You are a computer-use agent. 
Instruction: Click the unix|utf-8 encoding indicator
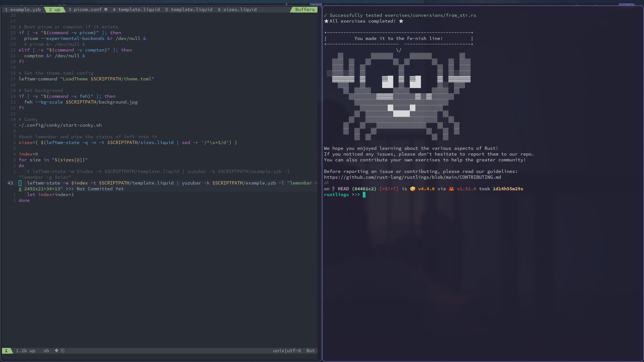pyautogui.click(x=287, y=350)
